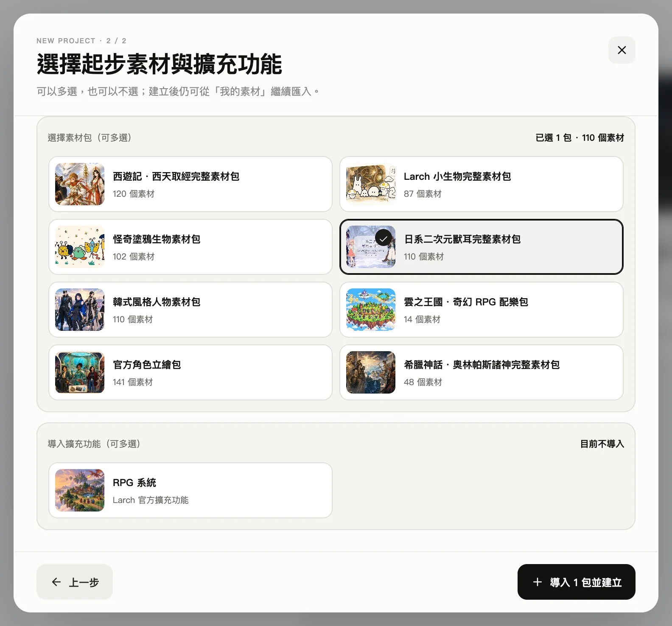Click the Larch 官方擴充功能 subtitle text
Viewport: 672px width, 626px height.
151,500
